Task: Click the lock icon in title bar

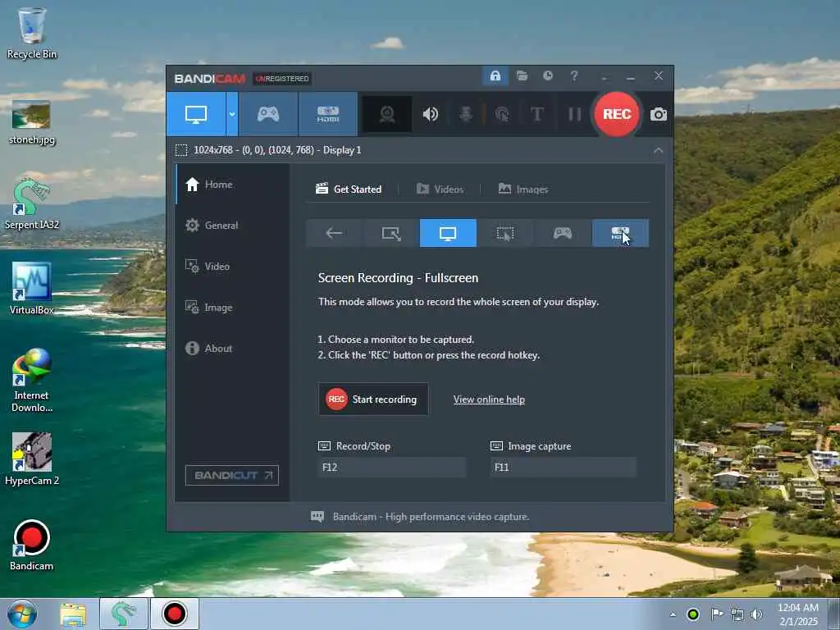Action: click(495, 76)
